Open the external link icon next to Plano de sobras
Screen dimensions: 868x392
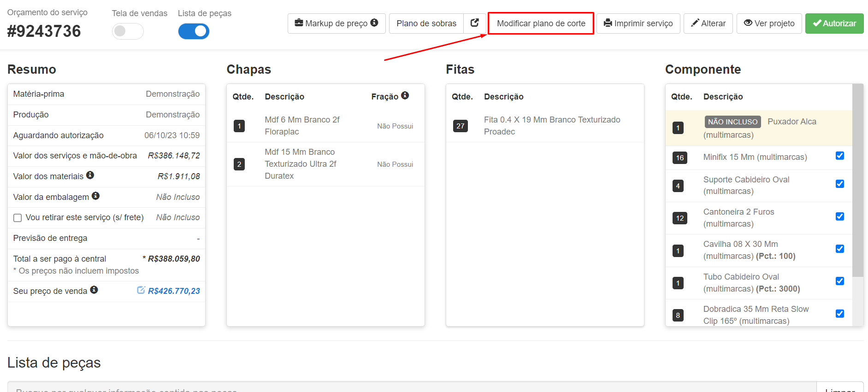(x=474, y=23)
